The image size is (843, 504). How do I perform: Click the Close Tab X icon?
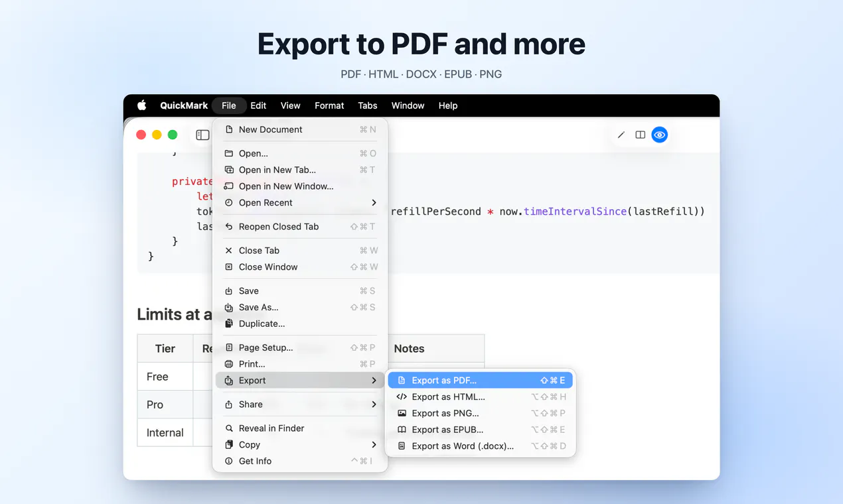pyautogui.click(x=229, y=251)
